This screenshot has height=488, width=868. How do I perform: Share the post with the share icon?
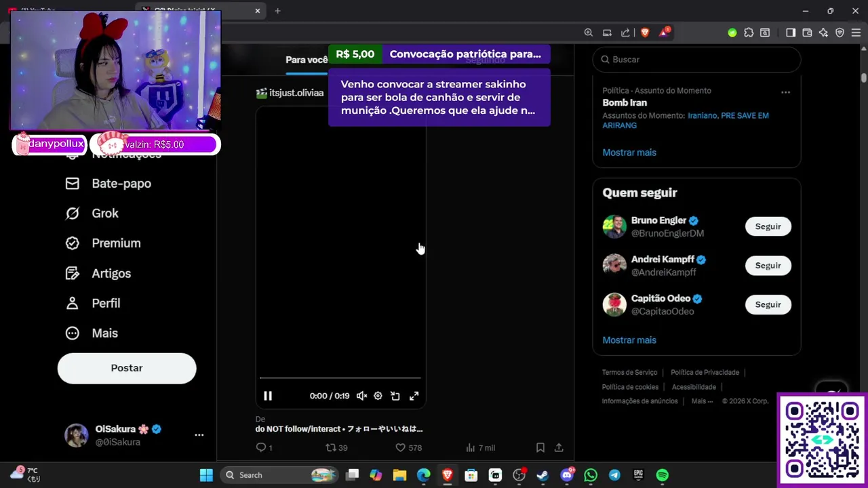tap(559, 447)
